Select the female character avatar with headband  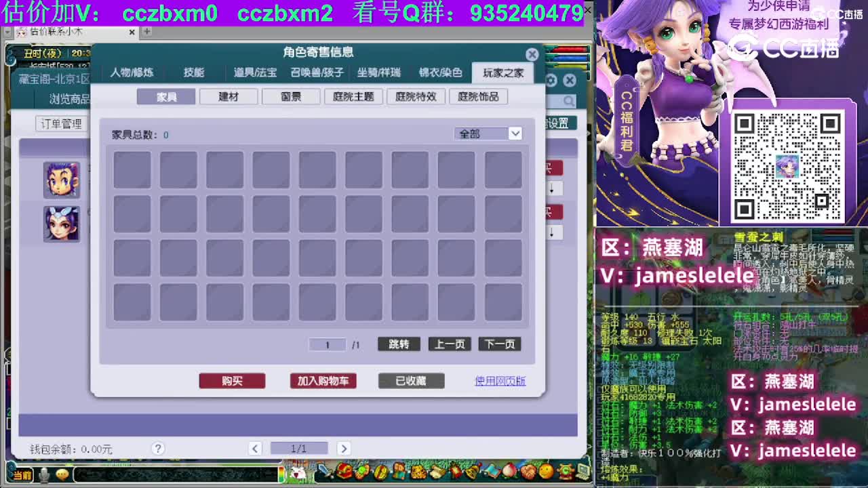point(62,224)
